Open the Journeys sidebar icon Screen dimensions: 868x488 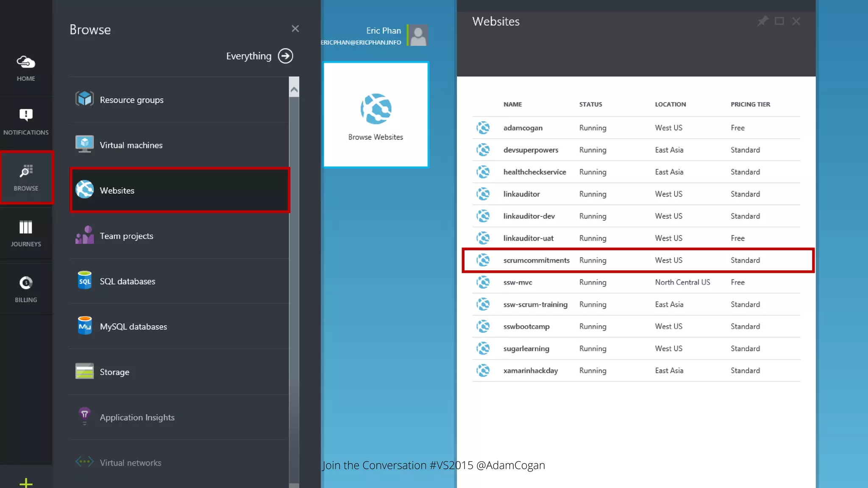pos(26,227)
